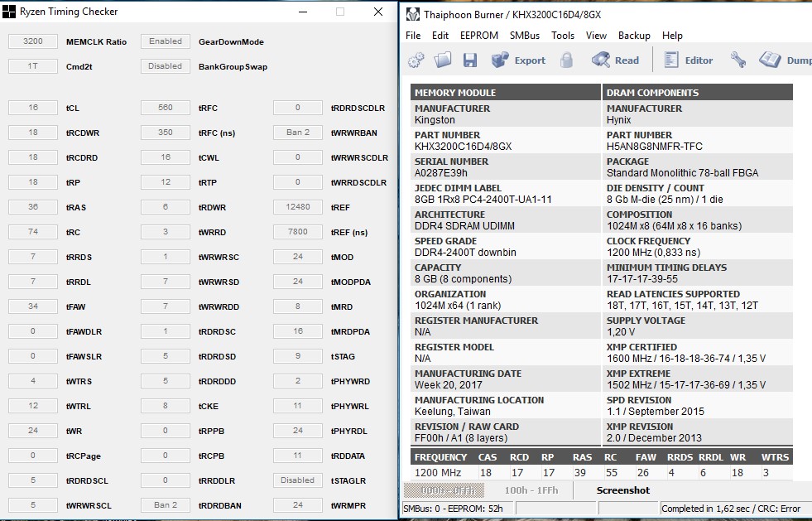Screen dimensions: 812x521
Task: Open the View menu
Action: (596, 36)
